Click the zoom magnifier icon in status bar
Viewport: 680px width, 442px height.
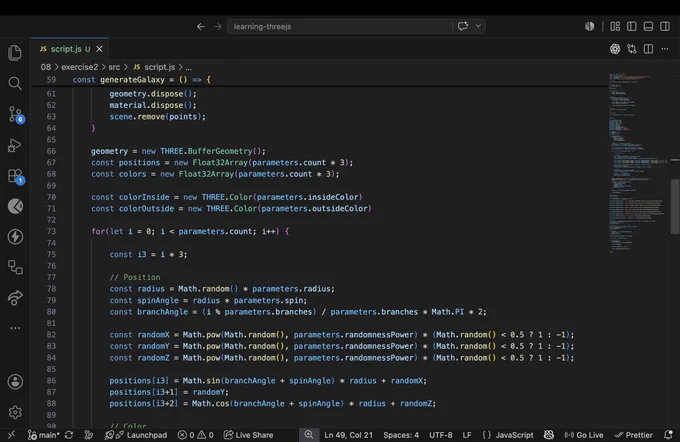tap(308, 435)
